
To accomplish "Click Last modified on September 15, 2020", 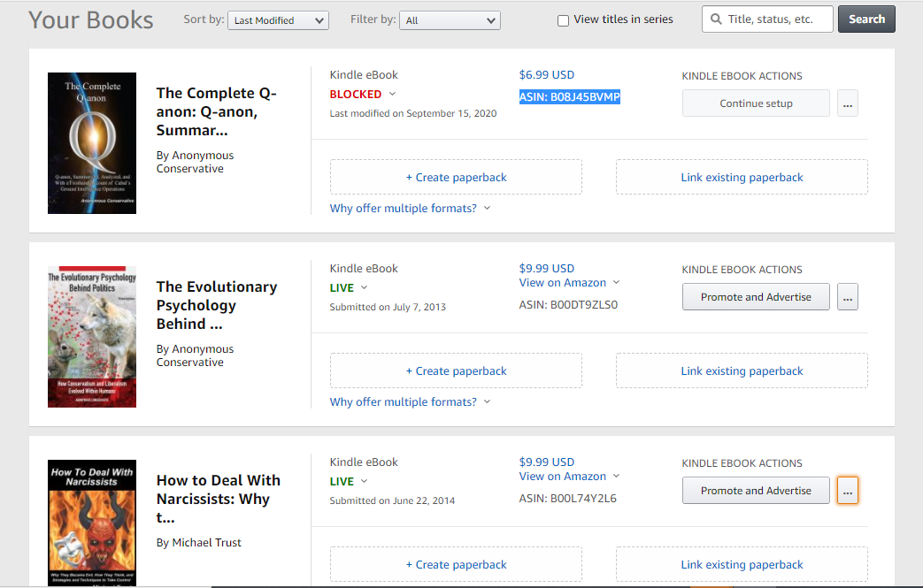I will pos(413,113).
